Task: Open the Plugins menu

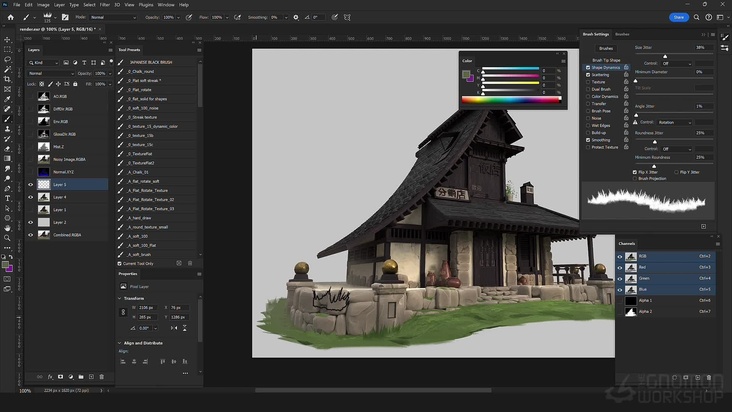Action: click(x=146, y=5)
